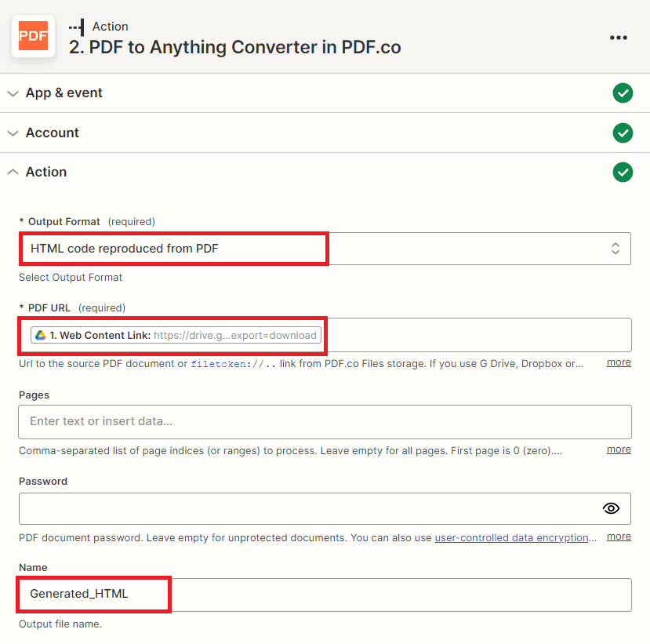Open the three-dot options menu
This screenshot has width=650, height=644.
(619, 37)
